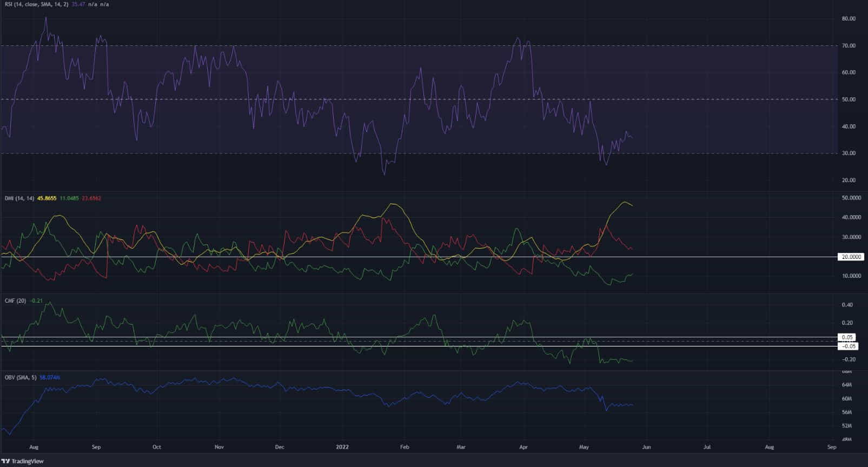This screenshot has height=467, width=868.
Task: Click the Jun label on time axis
Action: [x=646, y=447]
